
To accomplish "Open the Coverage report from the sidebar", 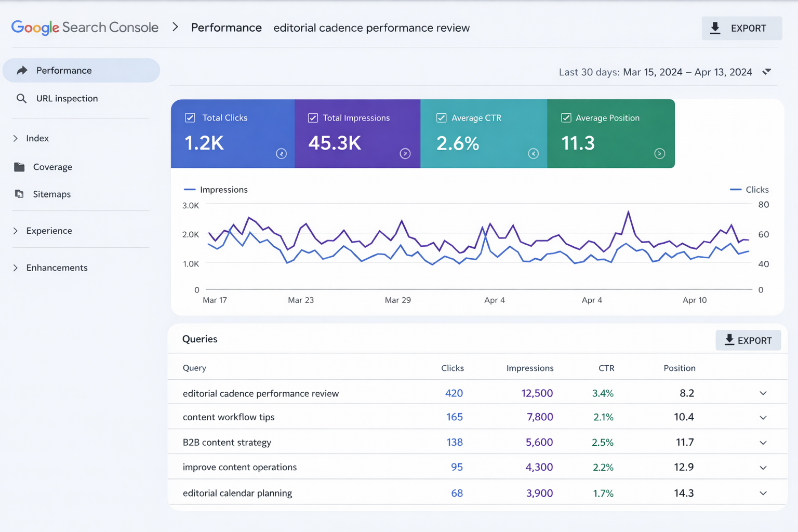I will [52, 167].
